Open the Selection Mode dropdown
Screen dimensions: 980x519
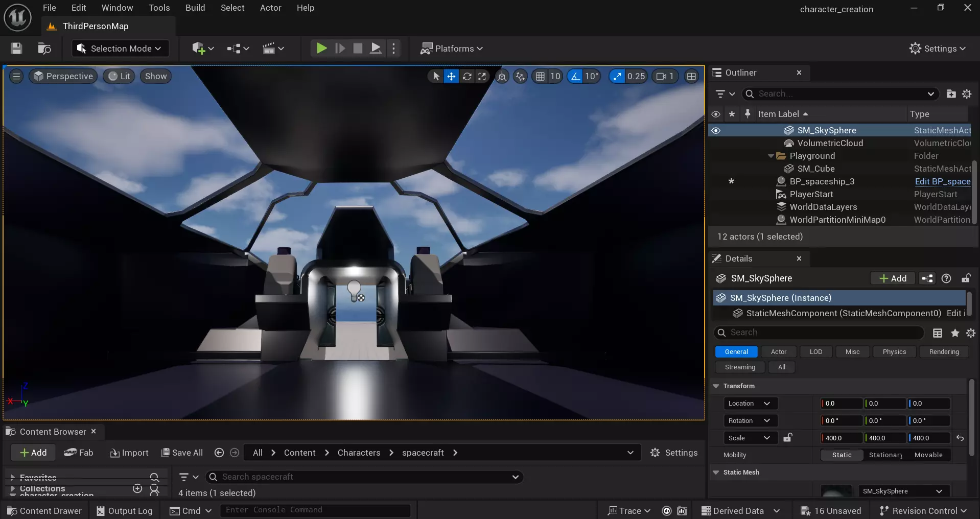(x=119, y=49)
